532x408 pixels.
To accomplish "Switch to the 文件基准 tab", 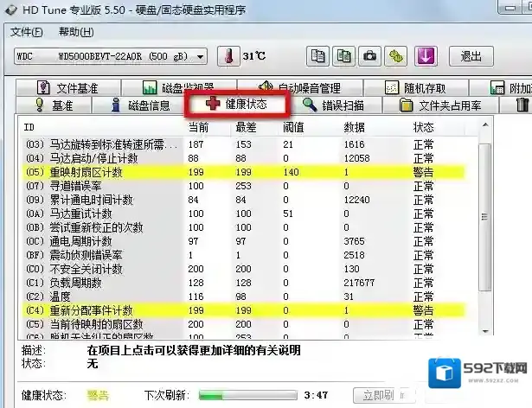I will coord(68,88).
